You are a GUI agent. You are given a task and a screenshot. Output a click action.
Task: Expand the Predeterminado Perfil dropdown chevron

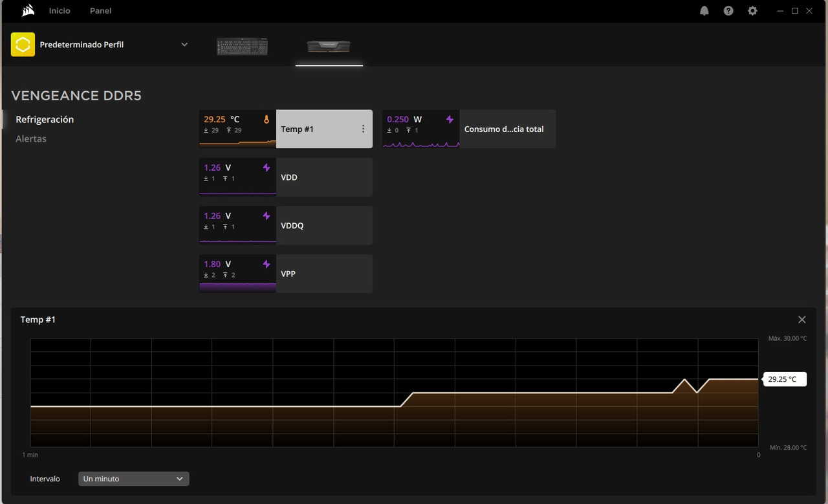[x=184, y=45]
